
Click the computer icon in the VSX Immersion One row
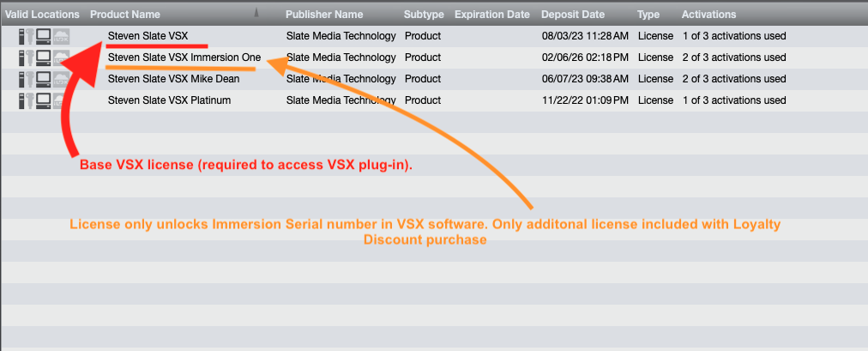pyautogui.click(x=42, y=57)
